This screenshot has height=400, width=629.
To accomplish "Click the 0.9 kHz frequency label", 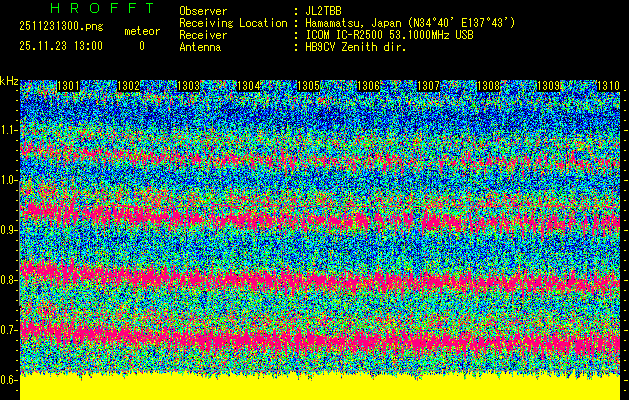I will 9,230.
